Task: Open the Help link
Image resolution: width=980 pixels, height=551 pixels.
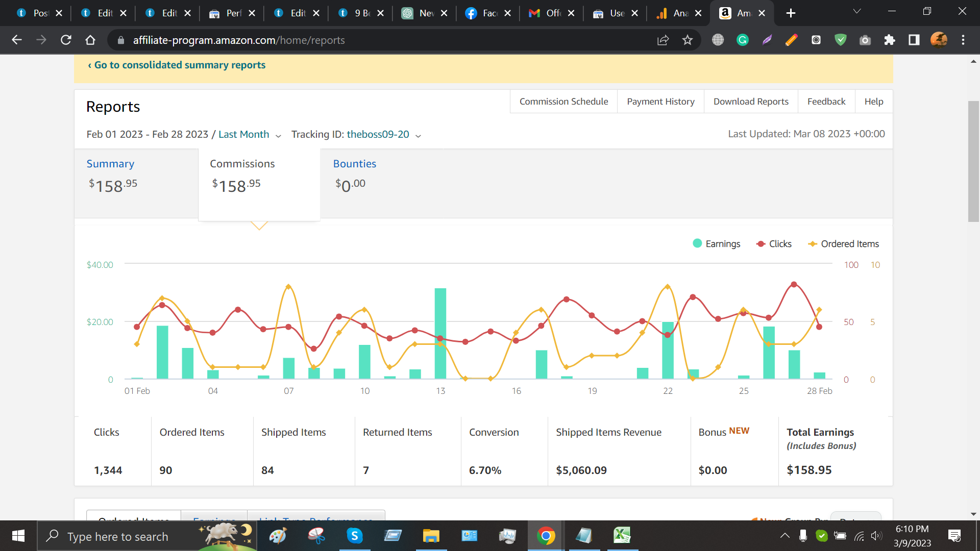Action: [874, 102]
